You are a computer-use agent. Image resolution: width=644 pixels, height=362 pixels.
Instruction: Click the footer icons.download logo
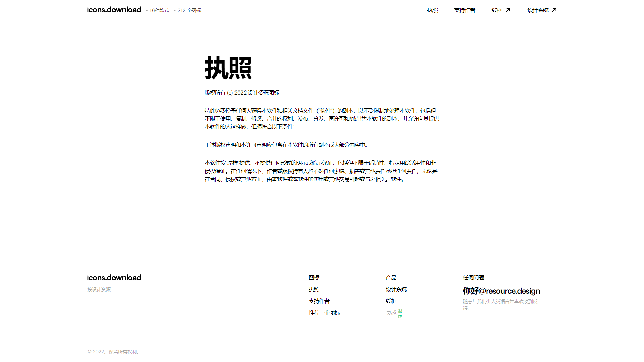[114, 278]
